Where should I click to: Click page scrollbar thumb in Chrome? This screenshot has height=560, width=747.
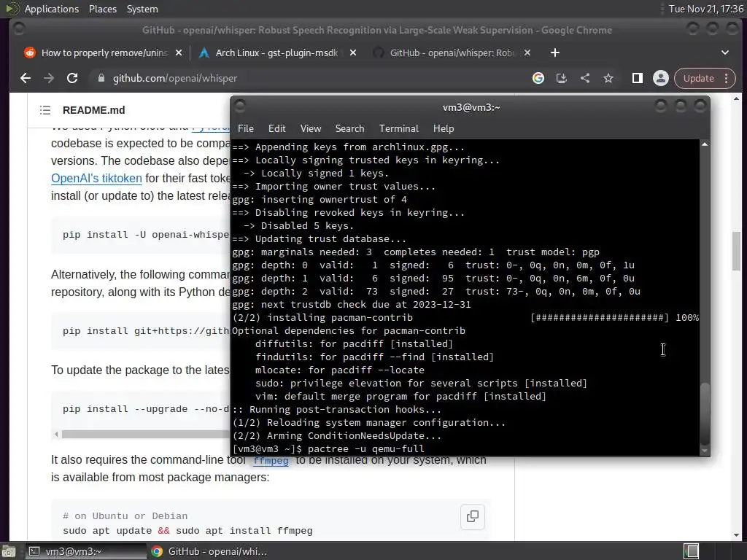[x=737, y=251]
